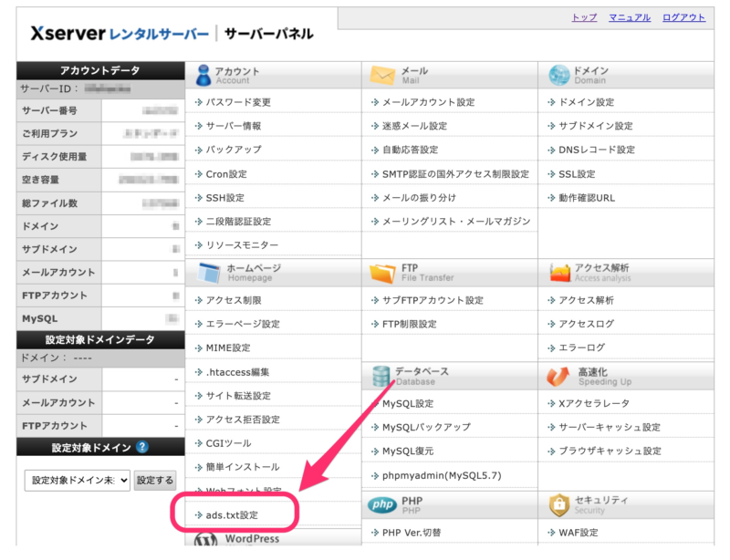Open バックアップ in the Account section
Viewport: 730px width, 560px height.
tap(234, 150)
